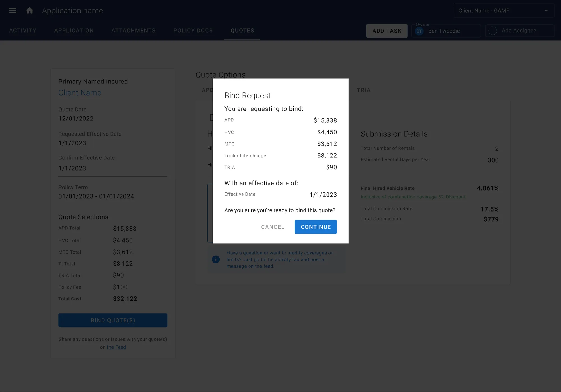The width and height of the screenshot is (561, 392).
Task: Click the Total Commission $779 value
Action: pyautogui.click(x=491, y=219)
